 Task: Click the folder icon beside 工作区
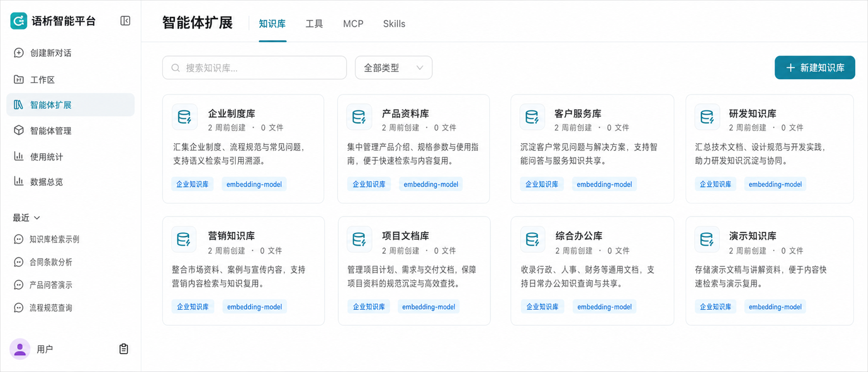(19, 79)
